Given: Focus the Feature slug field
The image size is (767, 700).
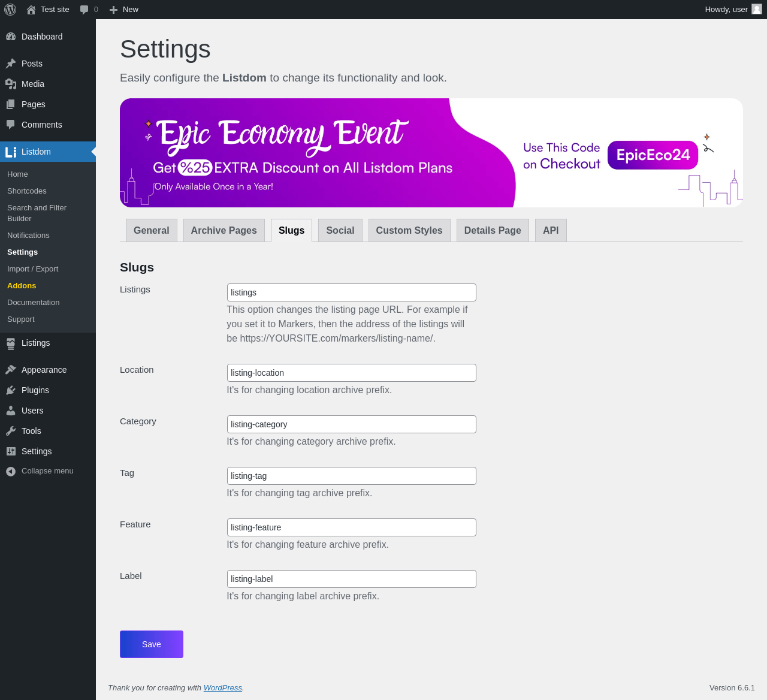Looking at the screenshot, I should coord(352,527).
